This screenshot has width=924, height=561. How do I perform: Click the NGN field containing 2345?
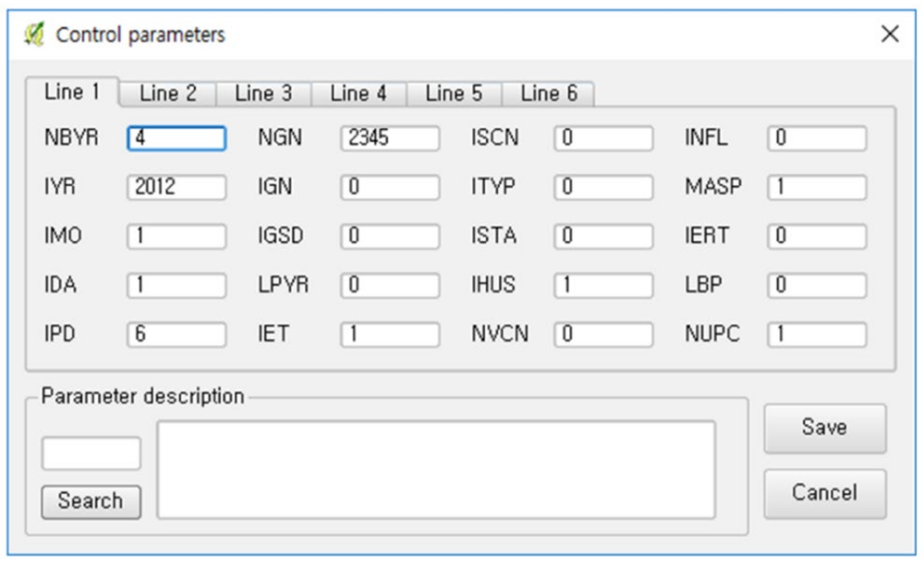[x=390, y=138]
